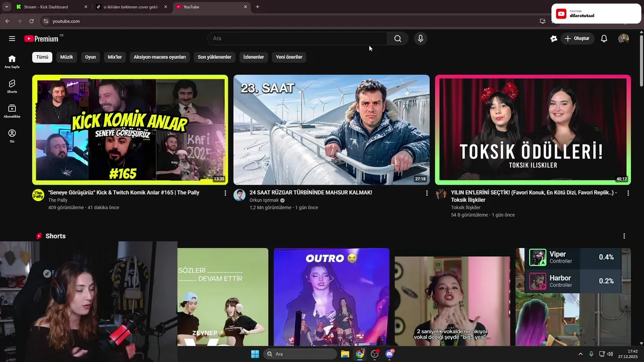Click the Windows taskbar search box
644x362 pixels.
tap(300, 354)
